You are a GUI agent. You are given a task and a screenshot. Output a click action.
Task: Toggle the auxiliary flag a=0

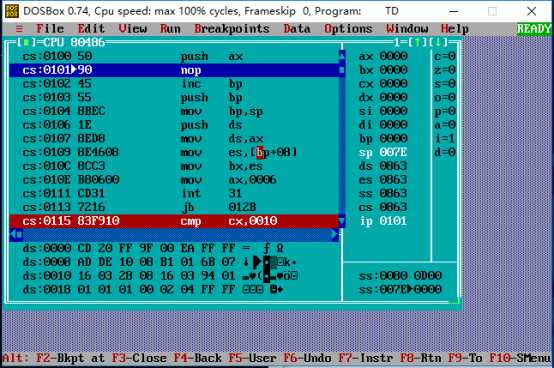point(445,125)
